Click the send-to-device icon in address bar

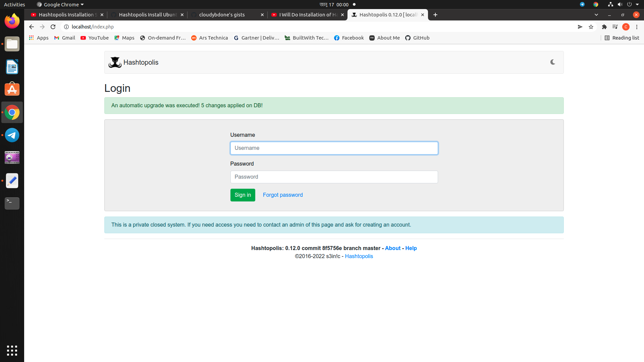click(580, 27)
